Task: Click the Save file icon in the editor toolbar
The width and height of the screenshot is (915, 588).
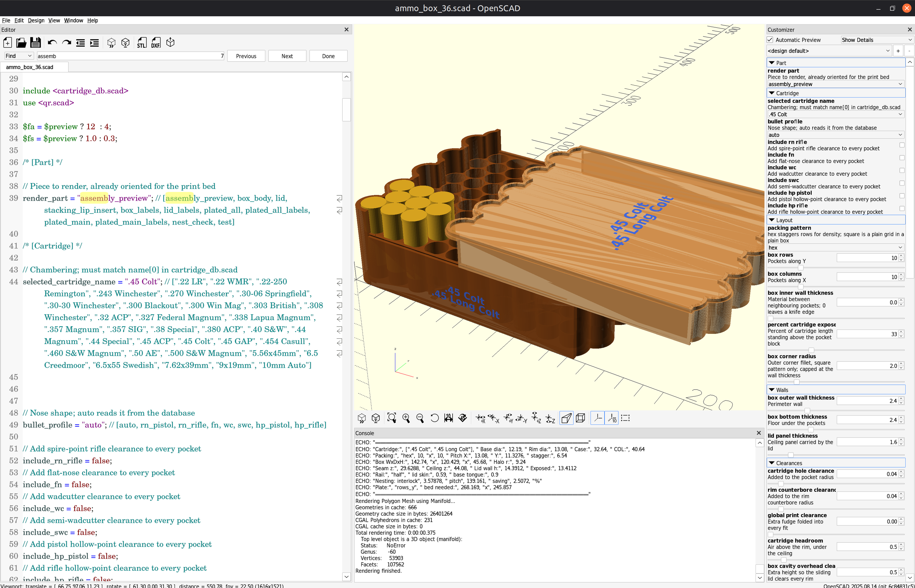Action: point(35,43)
